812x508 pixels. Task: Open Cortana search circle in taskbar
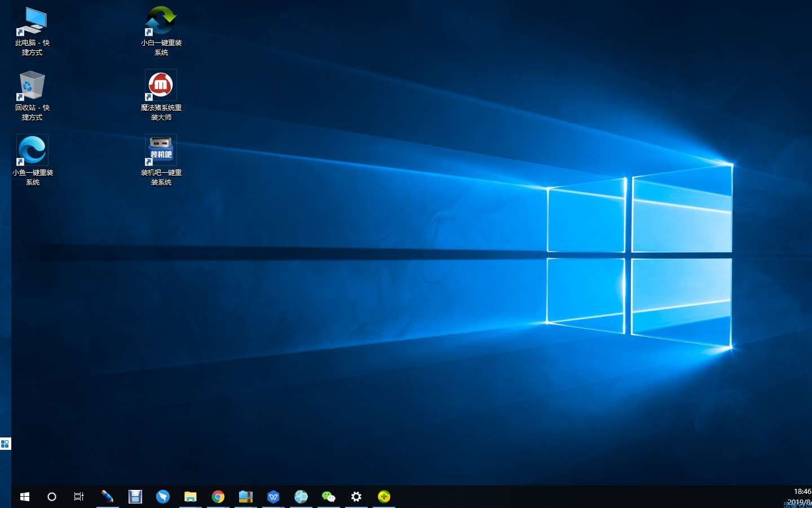tap(52, 497)
